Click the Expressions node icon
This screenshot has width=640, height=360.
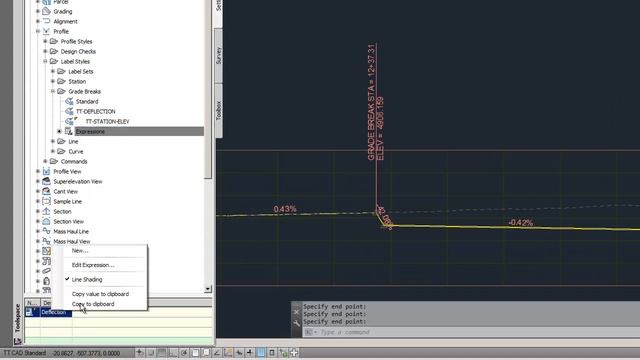[x=69, y=131]
